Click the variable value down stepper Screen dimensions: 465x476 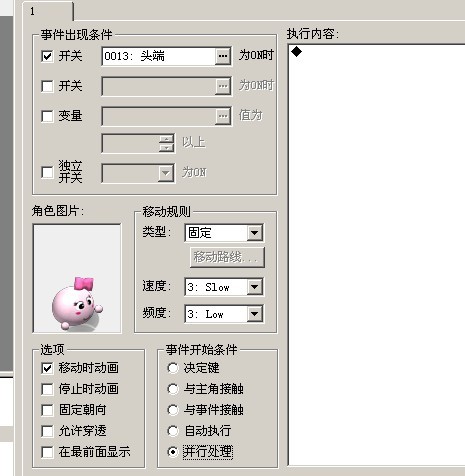tap(166, 147)
